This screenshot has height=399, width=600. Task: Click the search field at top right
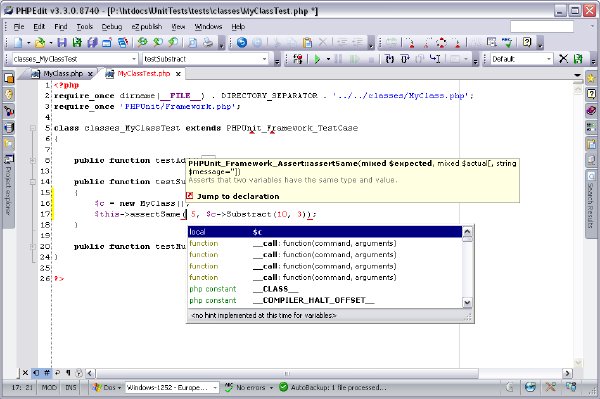click(x=542, y=26)
